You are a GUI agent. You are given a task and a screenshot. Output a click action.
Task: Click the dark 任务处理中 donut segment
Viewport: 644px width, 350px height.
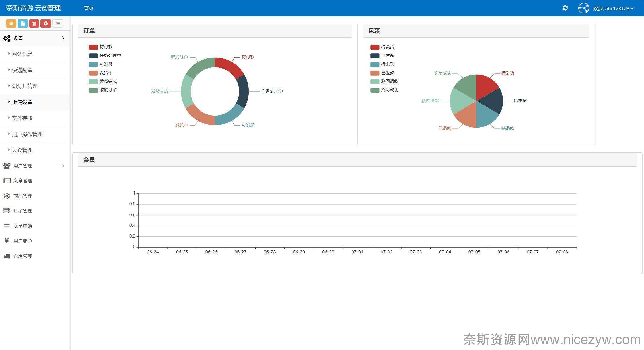pos(244,91)
